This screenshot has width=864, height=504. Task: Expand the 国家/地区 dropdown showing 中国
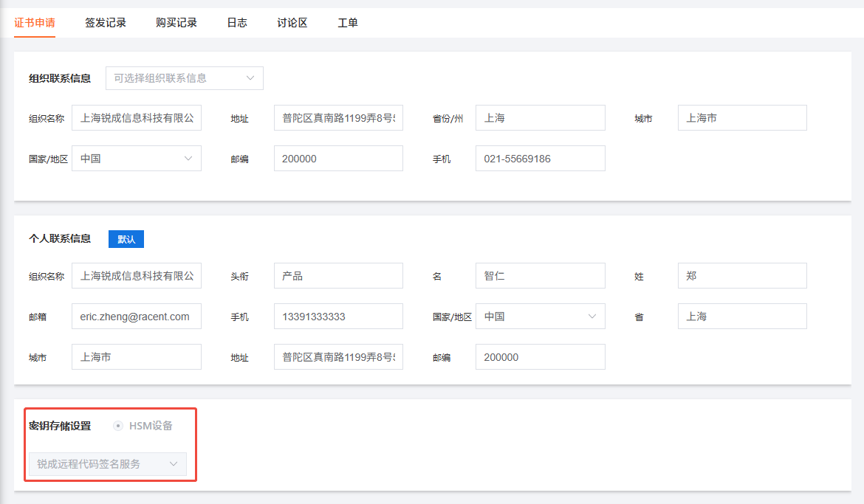[x=136, y=158]
